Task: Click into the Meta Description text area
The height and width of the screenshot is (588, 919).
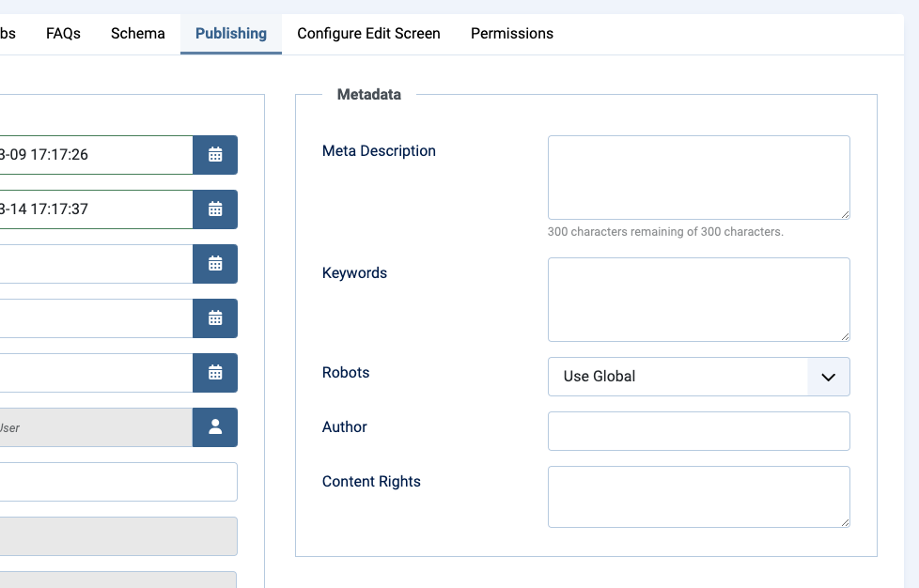Action: [x=698, y=178]
